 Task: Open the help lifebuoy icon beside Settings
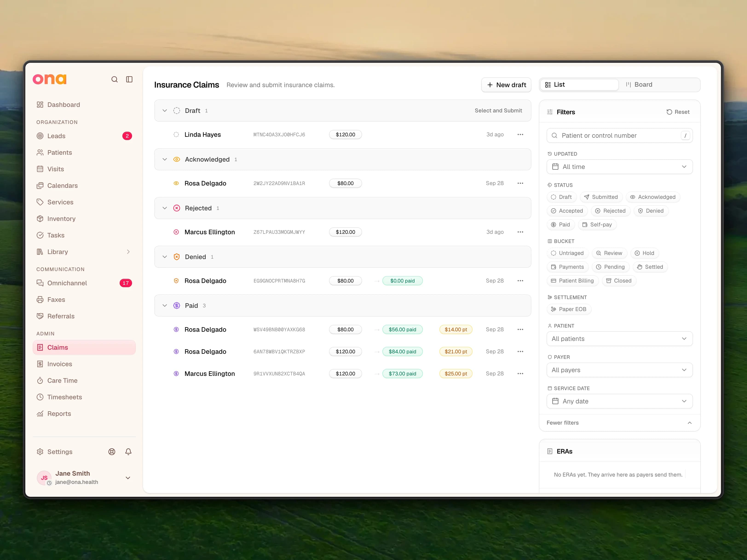pos(112,452)
